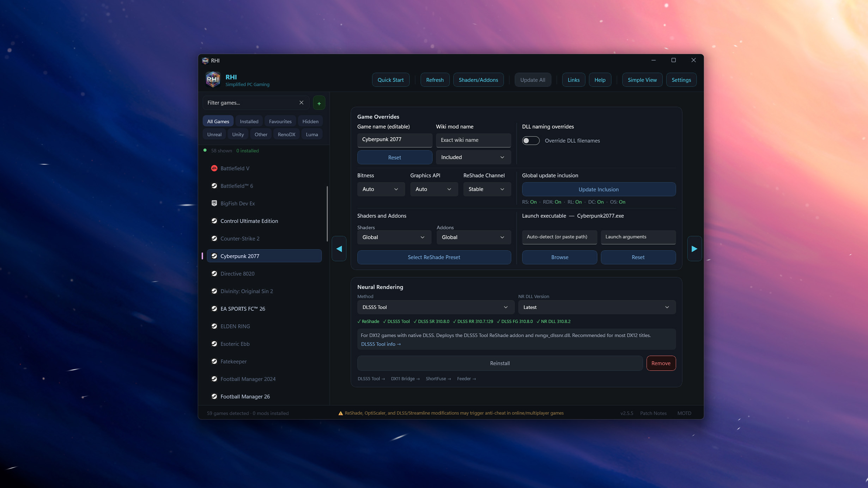The height and width of the screenshot is (488, 868).
Task: Open the DX11 Bridge link
Action: (x=405, y=379)
